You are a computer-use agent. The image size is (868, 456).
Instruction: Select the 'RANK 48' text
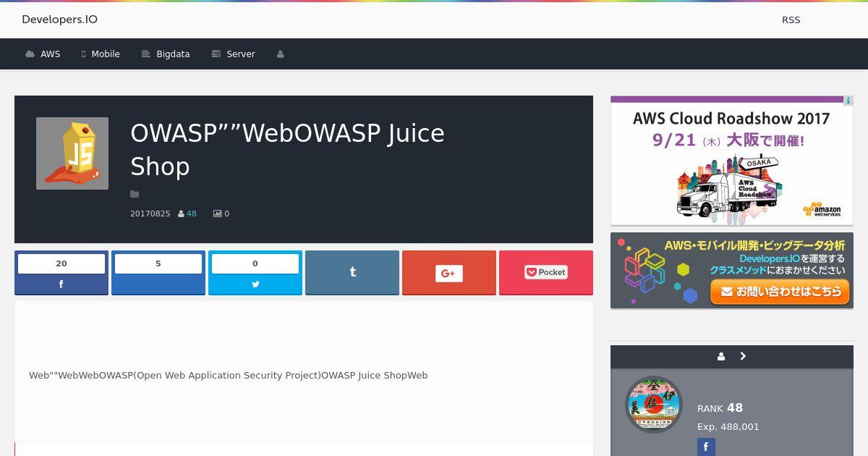click(720, 408)
